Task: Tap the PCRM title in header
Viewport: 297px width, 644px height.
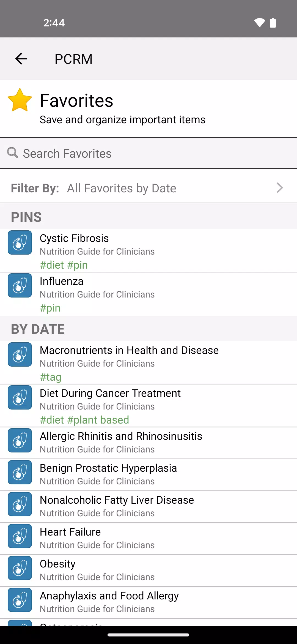Action: [x=73, y=59]
